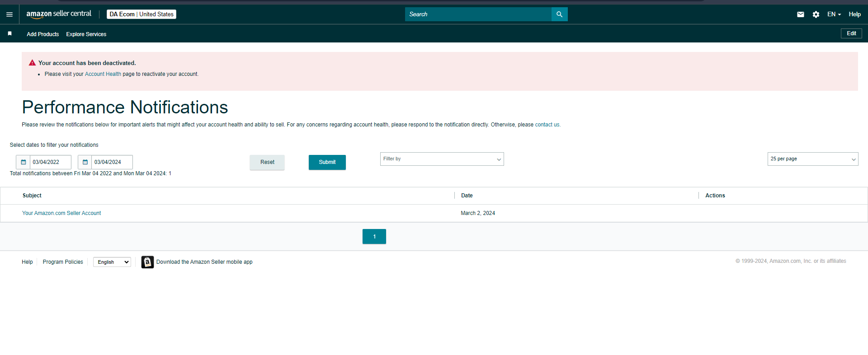Viewport: 868px width, 355px height.
Task: Click the March 2, 2024 date cell
Action: [478, 213]
